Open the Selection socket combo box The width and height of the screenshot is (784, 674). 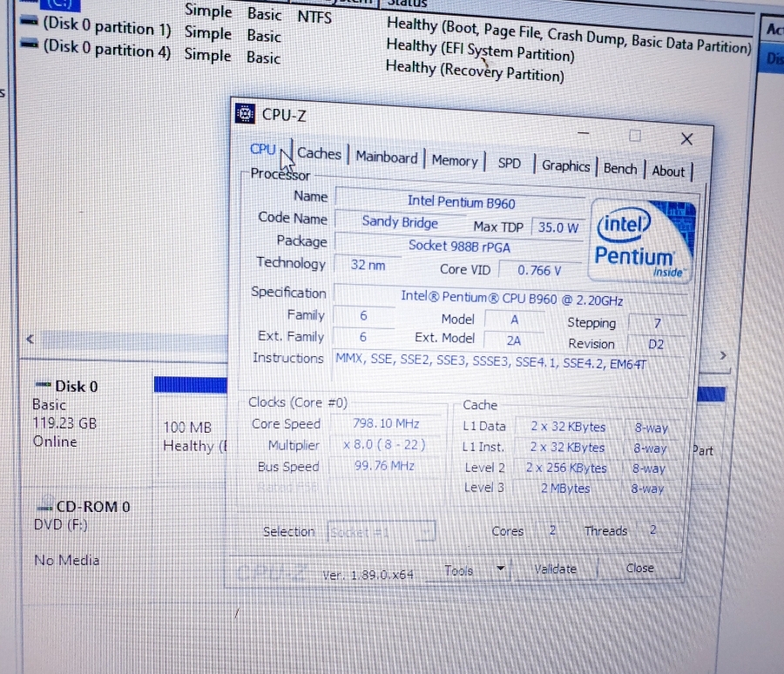pos(381,532)
